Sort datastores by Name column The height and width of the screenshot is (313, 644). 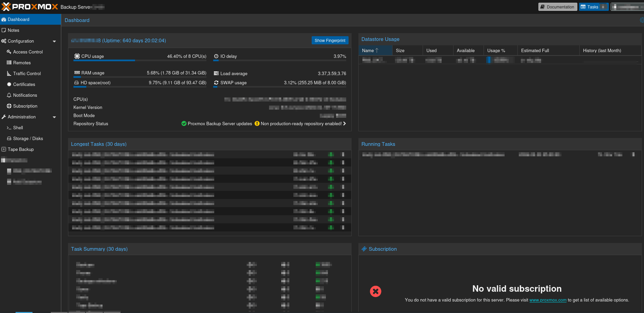coord(375,50)
